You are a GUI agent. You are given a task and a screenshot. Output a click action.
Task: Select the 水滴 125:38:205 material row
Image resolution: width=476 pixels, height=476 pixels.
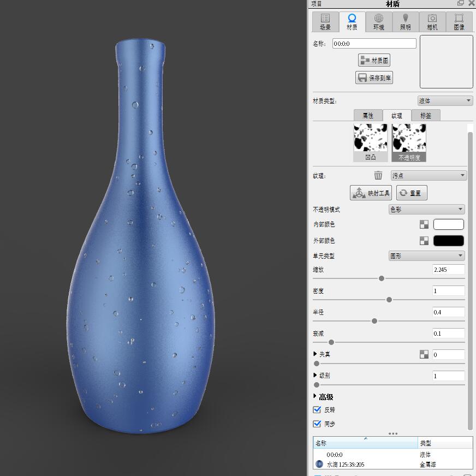click(x=393, y=464)
